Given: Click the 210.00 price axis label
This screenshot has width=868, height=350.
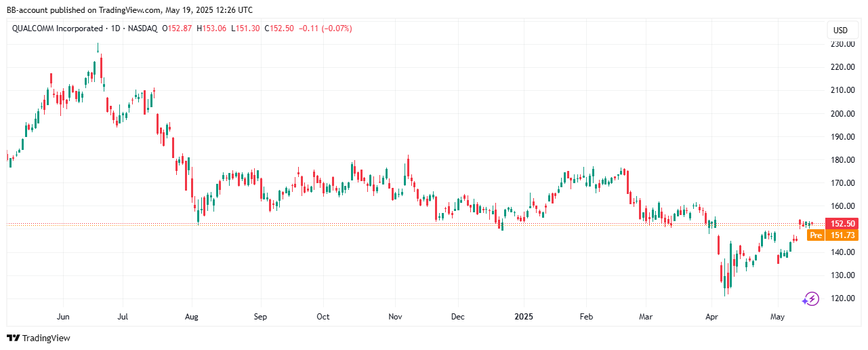Looking at the screenshot, I should click(x=843, y=90).
